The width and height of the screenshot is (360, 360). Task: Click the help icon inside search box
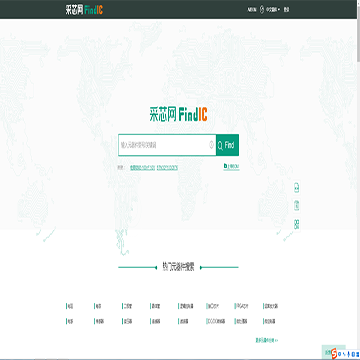coord(211,145)
